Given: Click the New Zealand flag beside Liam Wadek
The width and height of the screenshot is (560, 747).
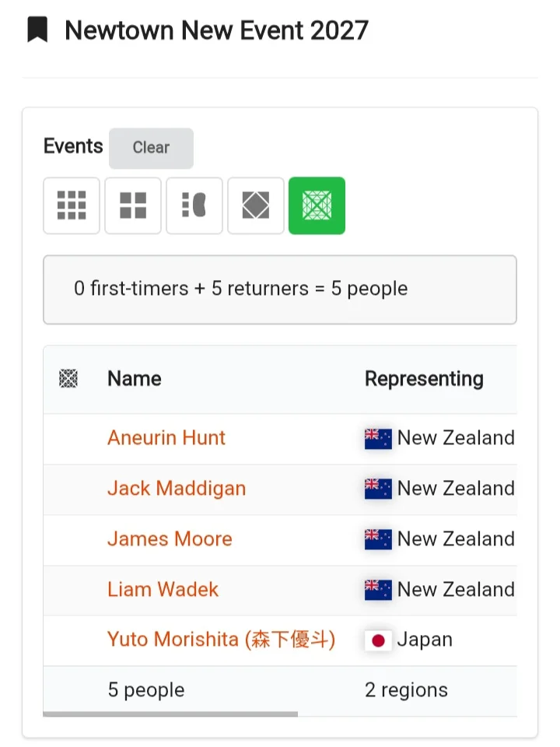Looking at the screenshot, I should tap(378, 590).
